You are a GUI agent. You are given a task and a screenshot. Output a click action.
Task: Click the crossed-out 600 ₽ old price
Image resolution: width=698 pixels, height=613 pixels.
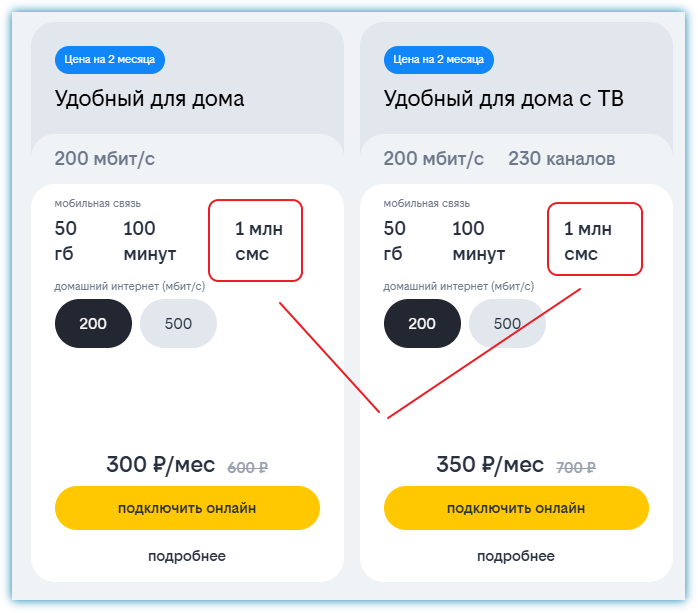[248, 467]
